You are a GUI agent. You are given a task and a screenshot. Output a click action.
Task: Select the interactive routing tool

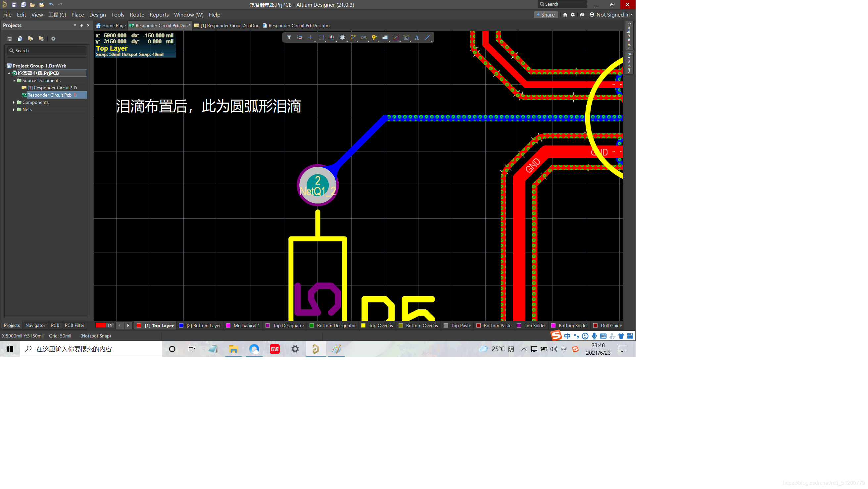tap(353, 37)
